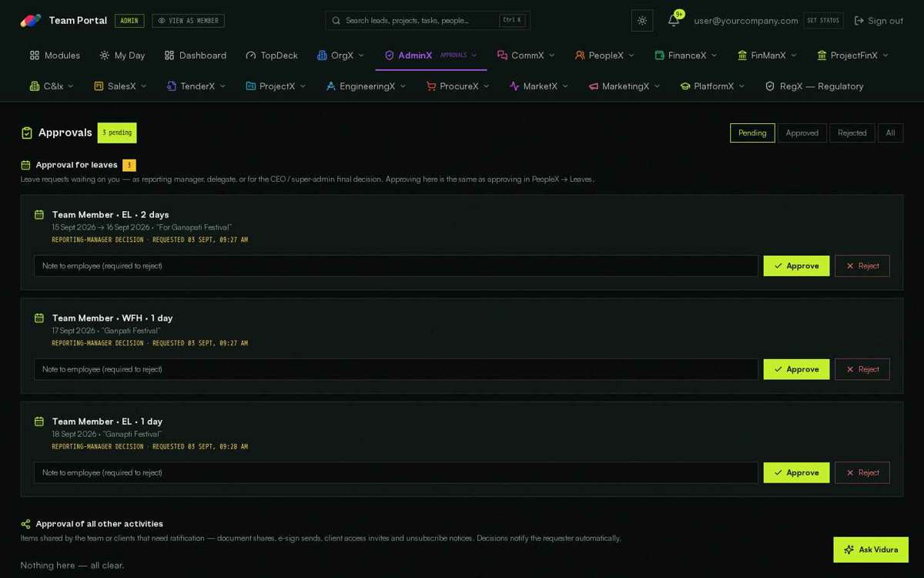Click the ProcureX shopping cart icon
924x578 pixels.
(x=431, y=86)
